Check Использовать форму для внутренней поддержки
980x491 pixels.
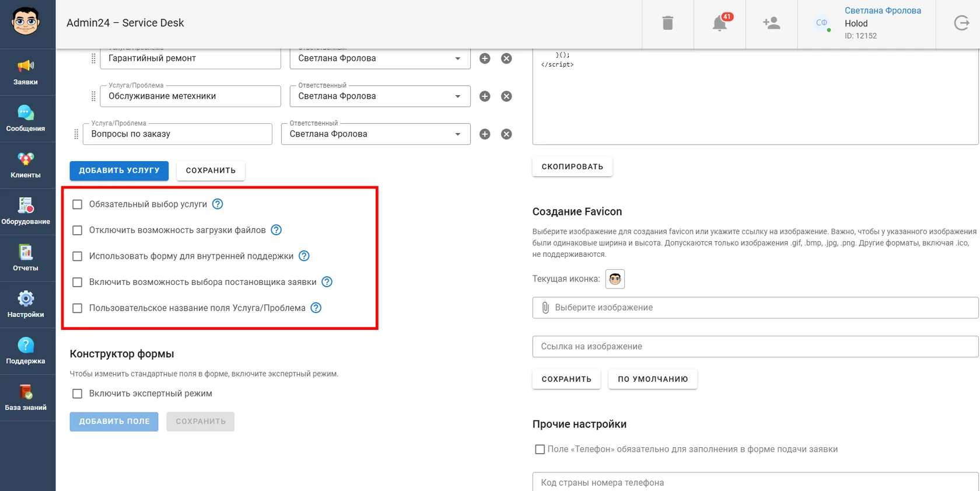[77, 256]
